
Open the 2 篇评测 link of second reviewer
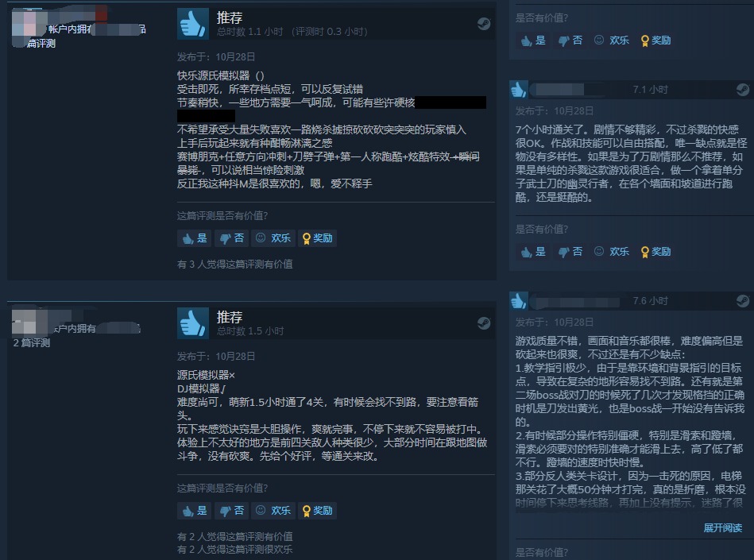[x=31, y=342]
